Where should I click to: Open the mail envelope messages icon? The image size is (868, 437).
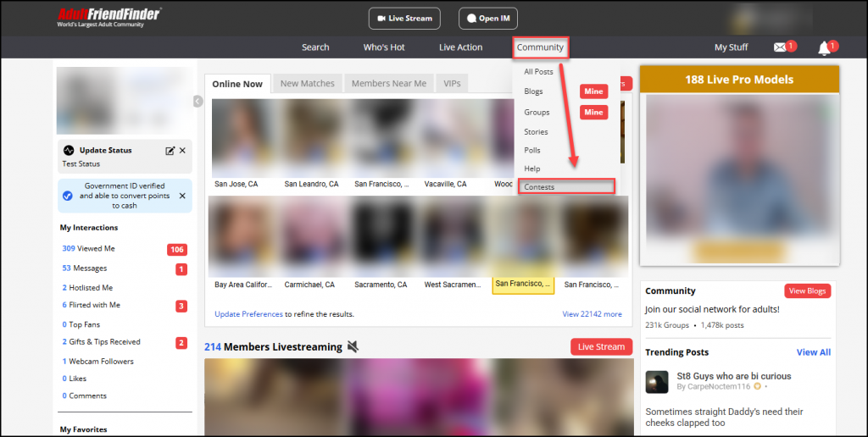point(780,47)
